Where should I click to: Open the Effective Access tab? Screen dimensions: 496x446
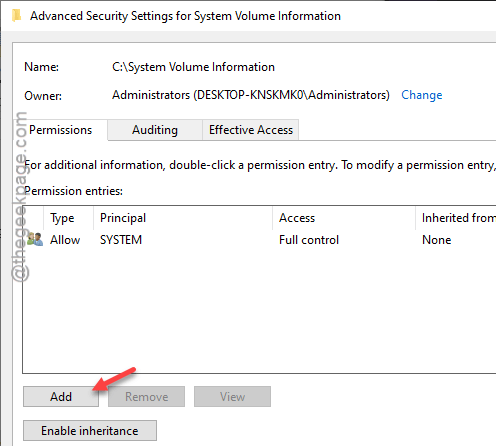tap(251, 130)
